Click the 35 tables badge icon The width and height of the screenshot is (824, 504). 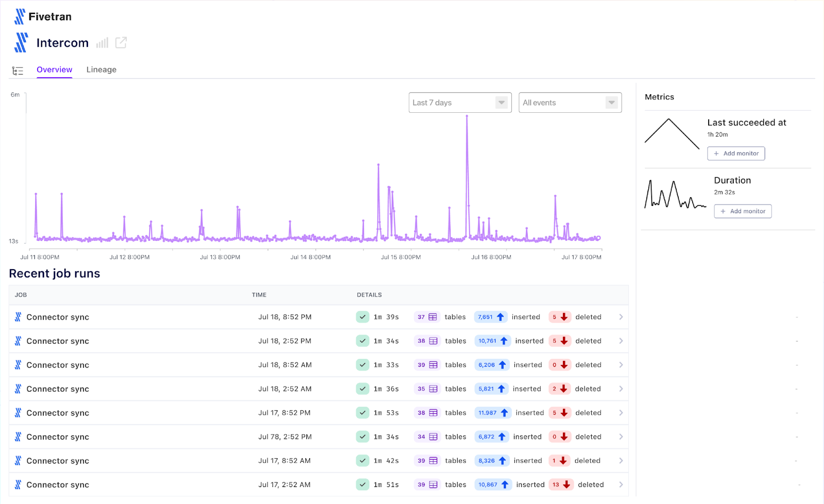(x=427, y=389)
